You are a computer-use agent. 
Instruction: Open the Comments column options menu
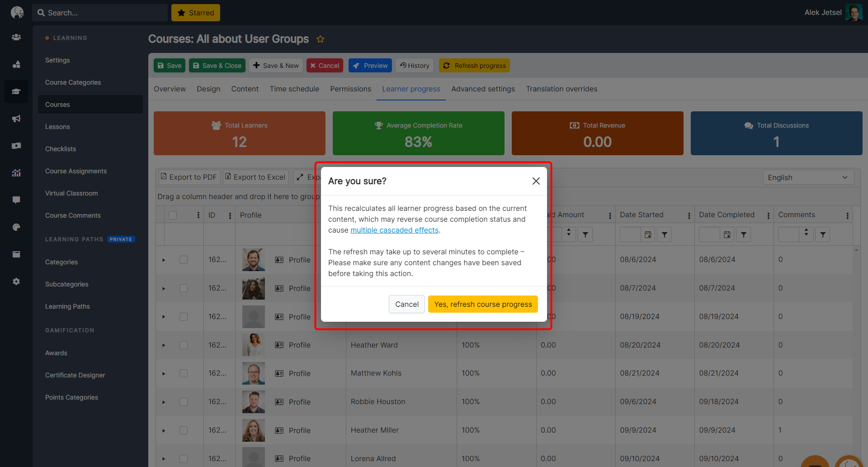[847, 216]
